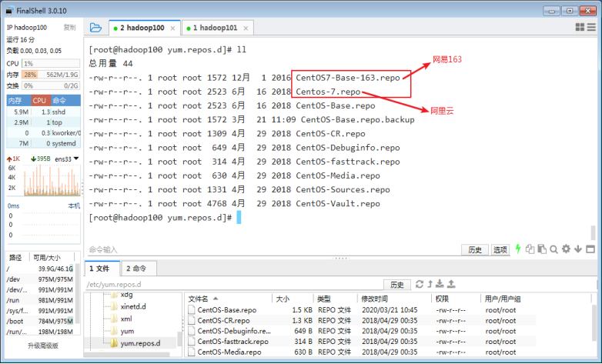Refresh the file list with the refresh icon

tap(420, 284)
